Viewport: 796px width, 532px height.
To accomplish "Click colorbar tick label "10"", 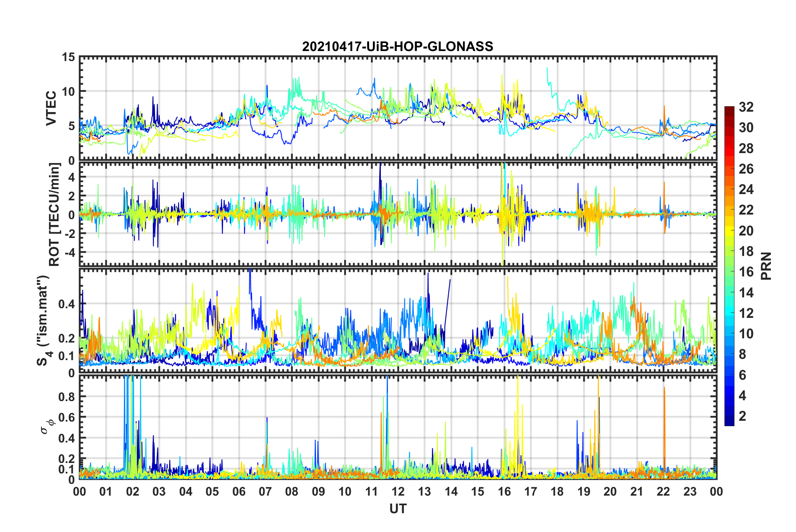I will (x=746, y=334).
